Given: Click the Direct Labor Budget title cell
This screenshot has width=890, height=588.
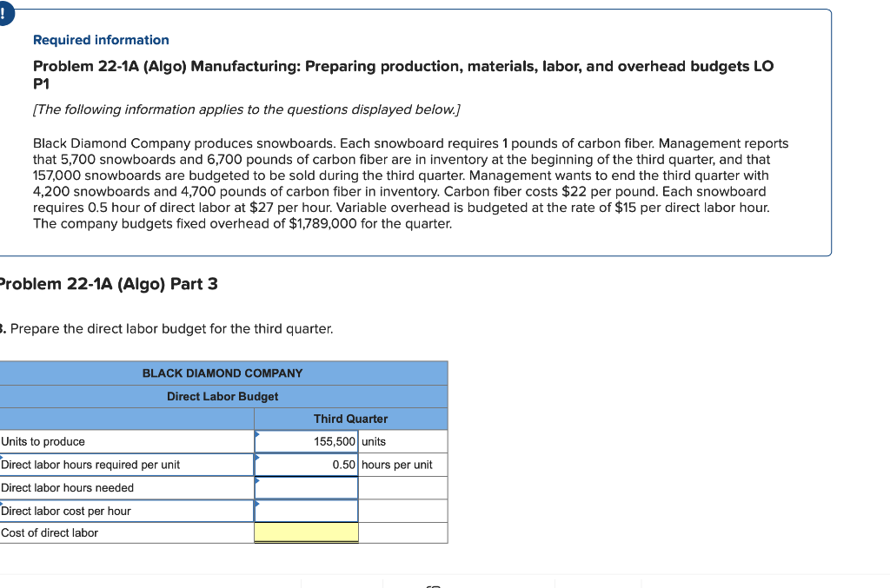Looking at the screenshot, I should [222, 396].
